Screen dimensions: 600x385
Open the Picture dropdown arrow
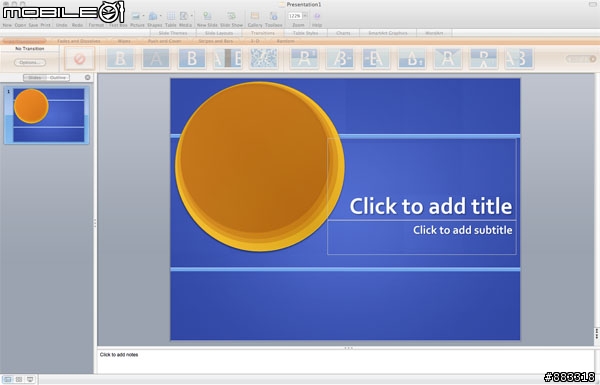point(143,16)
